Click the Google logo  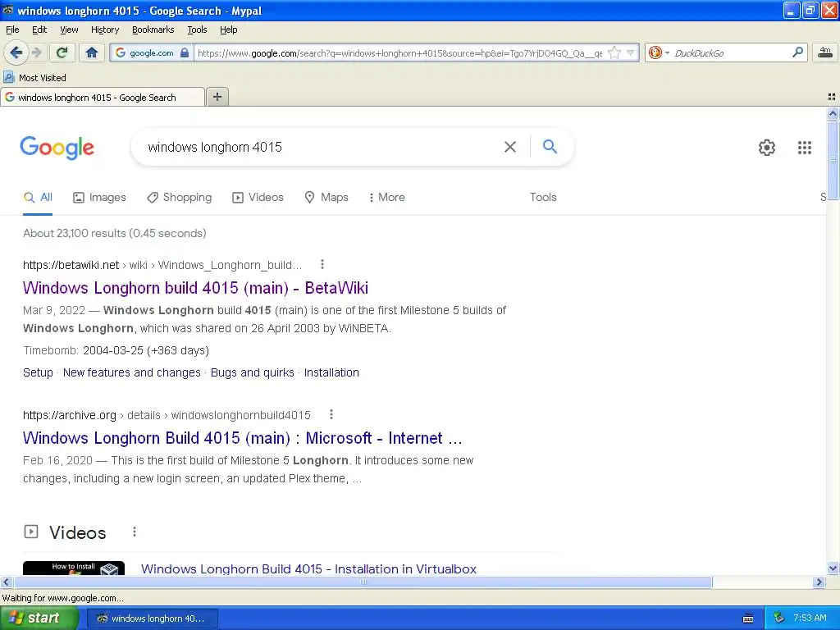(x=57, y=148)
